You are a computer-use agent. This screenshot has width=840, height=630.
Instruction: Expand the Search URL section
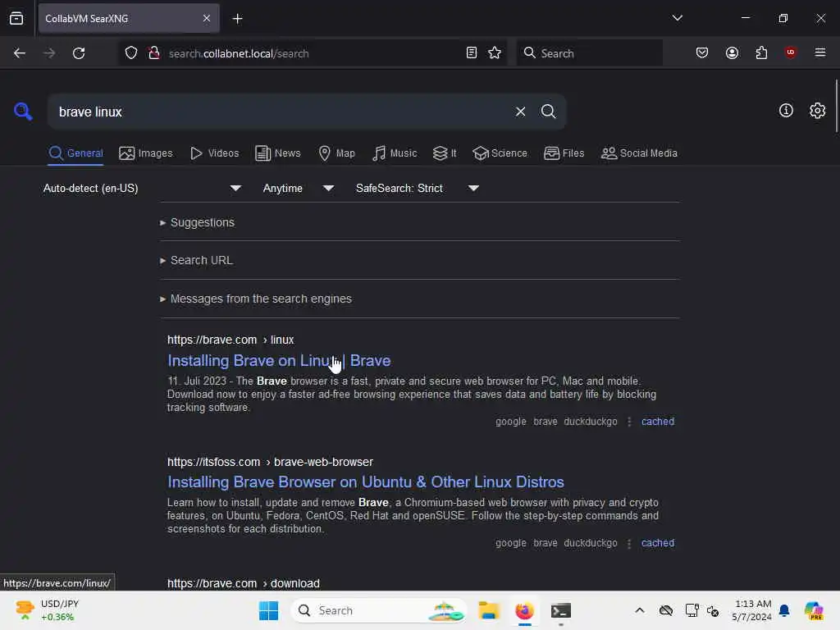[x=196, y=260]
